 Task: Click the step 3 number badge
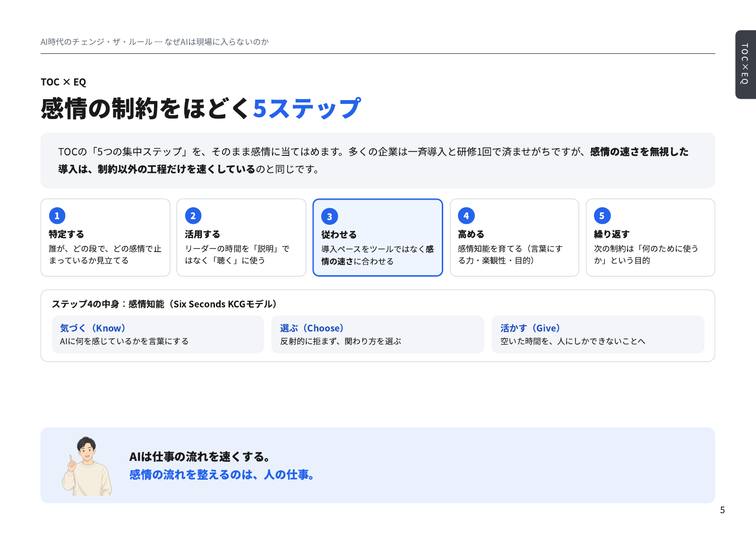pyautogui.click(x=330, y=216)
